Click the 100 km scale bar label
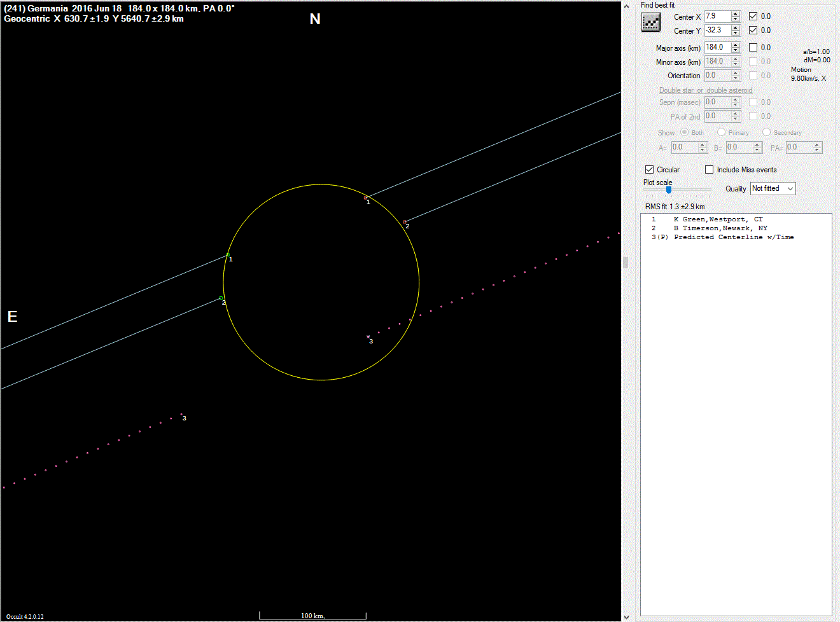Screen dimensions: 840x622 tap(312, 616)
